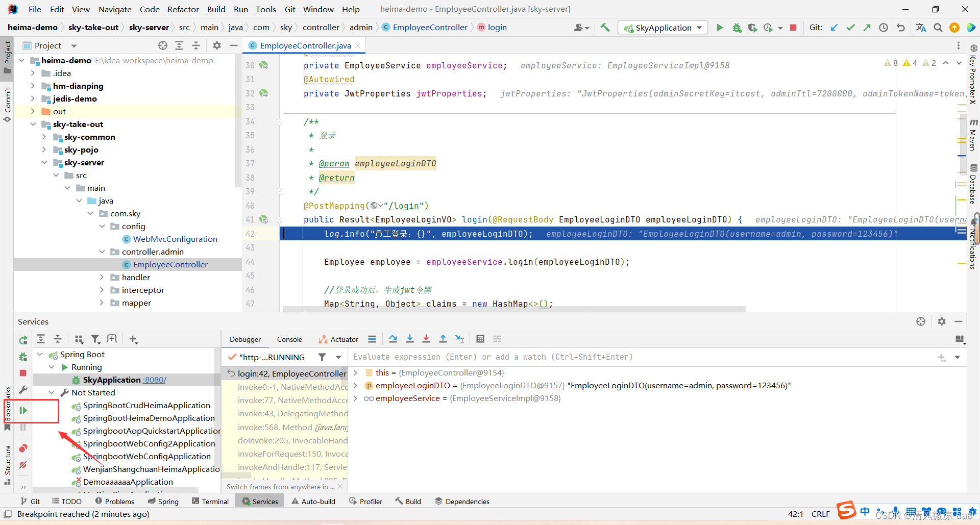The height and width of the screenshot is (525, 980).
Task: Build project with the hammer icon
Action: (x=605, y=28)
